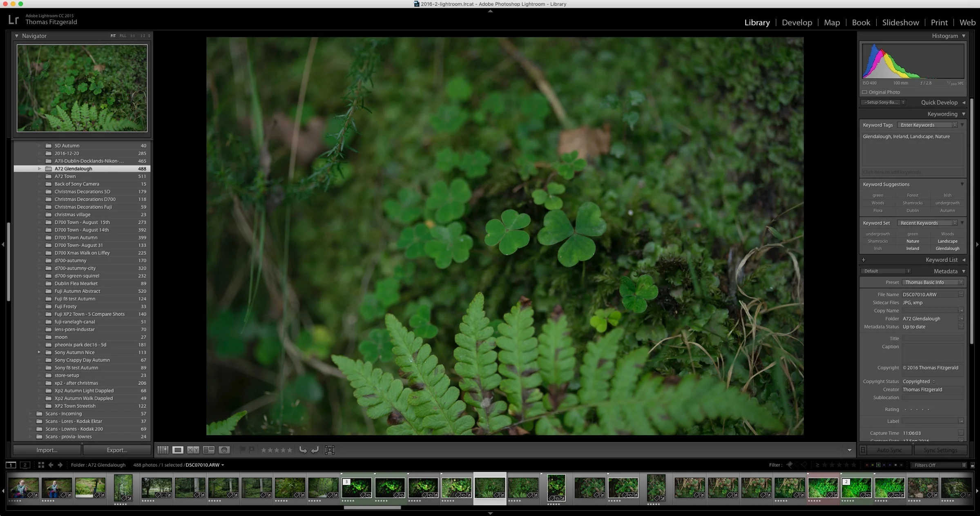This screenshot has width=980, height=516.
Task: Expand the Sony Autumn Nice folder
Action: pyautogui.click(x=39, y=352)
